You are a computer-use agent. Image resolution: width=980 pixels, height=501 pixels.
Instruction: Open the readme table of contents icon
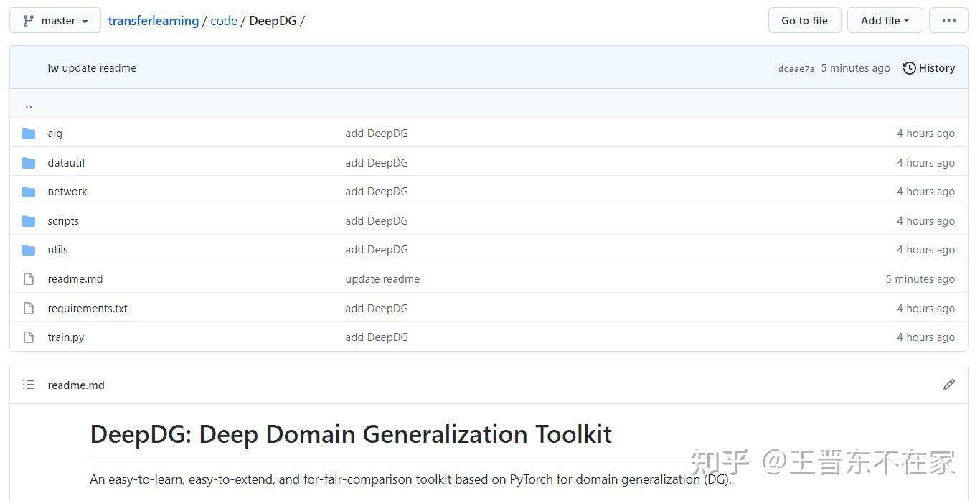click(29, 385)
